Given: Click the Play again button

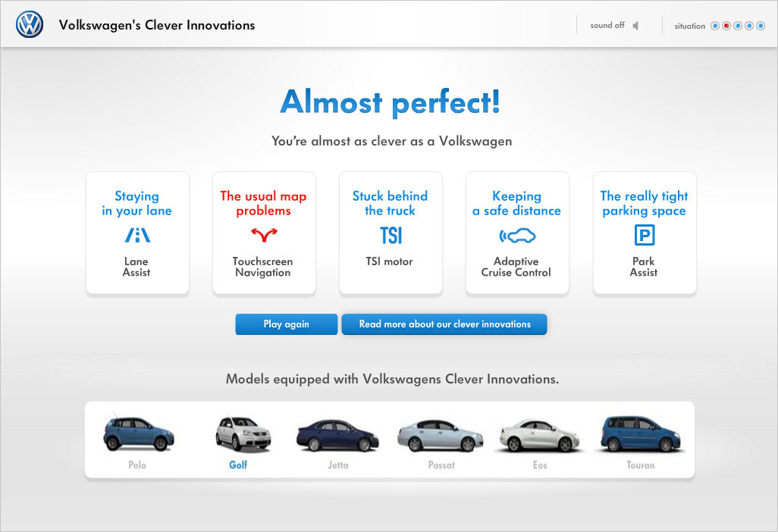Looking at the screenshot, I should pyautogui.click(x=287, y=324).
